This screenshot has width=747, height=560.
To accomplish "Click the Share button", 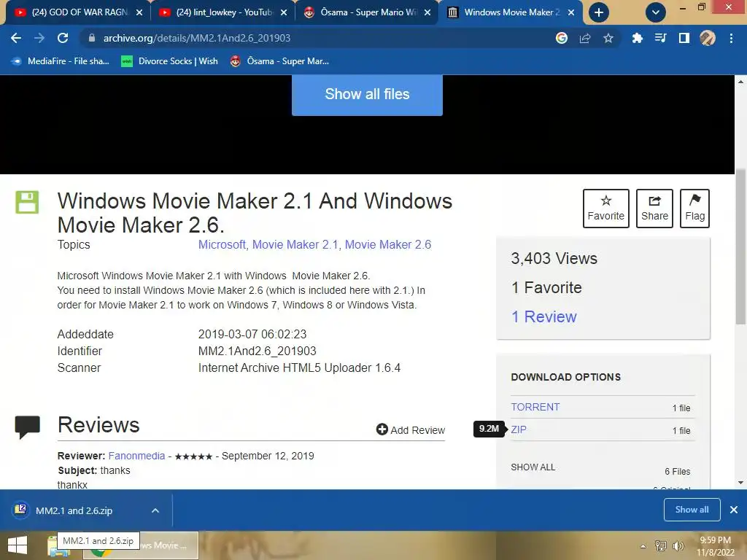I will (654, 209).
